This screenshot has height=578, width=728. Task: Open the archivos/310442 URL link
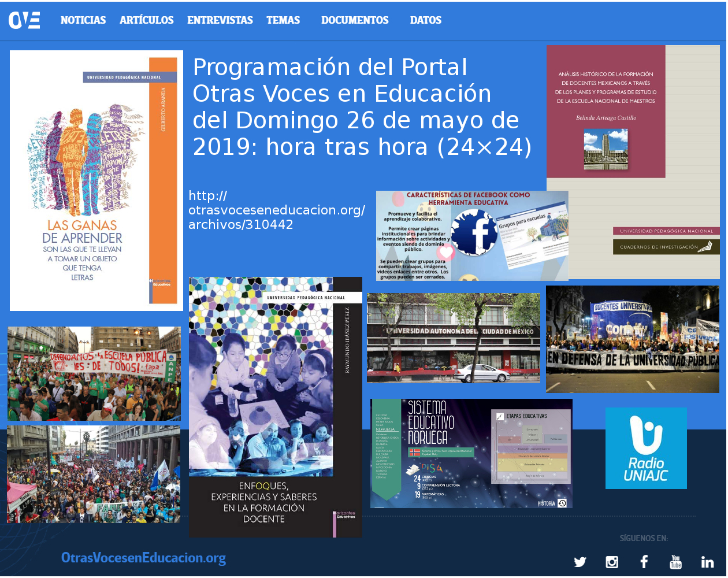coord(276,210)
